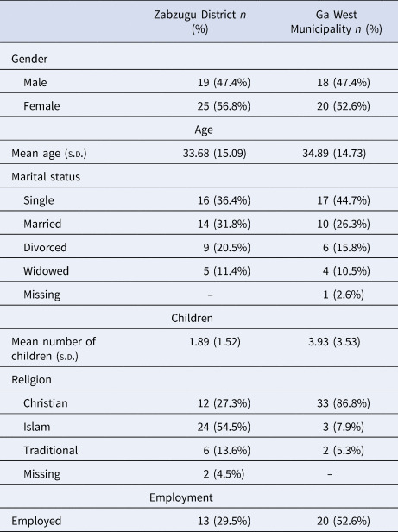Select the value 3.93 (3.53)
The height and width of the screenshot is (532, 398).
(x=334, y=341)
